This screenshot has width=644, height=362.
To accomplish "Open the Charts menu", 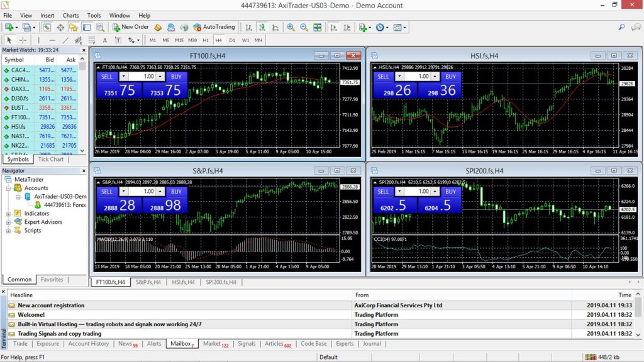I will click(x=70, y=16).
